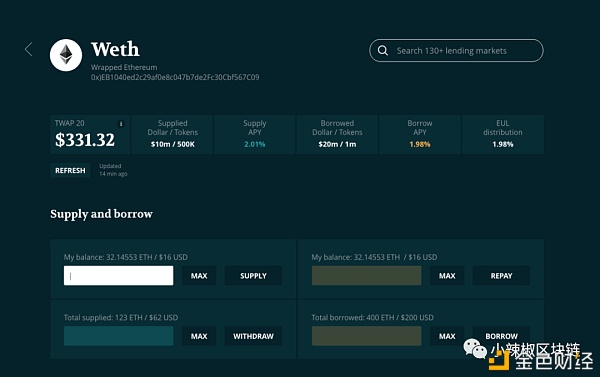Click the Wrapped Ethereum token logo

[66, 55]
